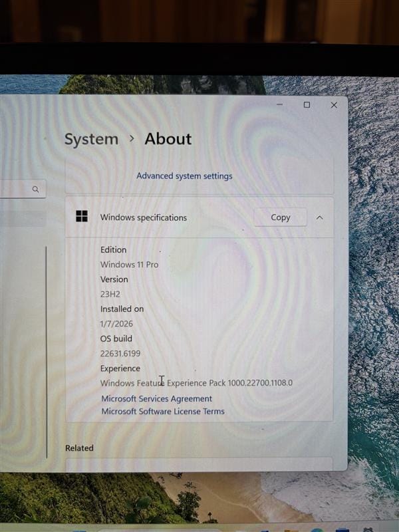
Task: Click the Edition label
Action: point(113,250)
